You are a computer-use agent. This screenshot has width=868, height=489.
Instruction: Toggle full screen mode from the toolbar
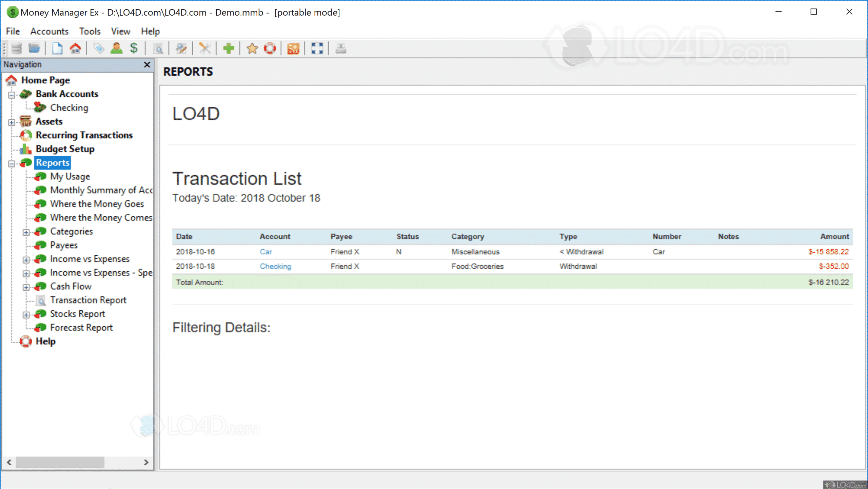pyautogui.click(x=317, y=48)
